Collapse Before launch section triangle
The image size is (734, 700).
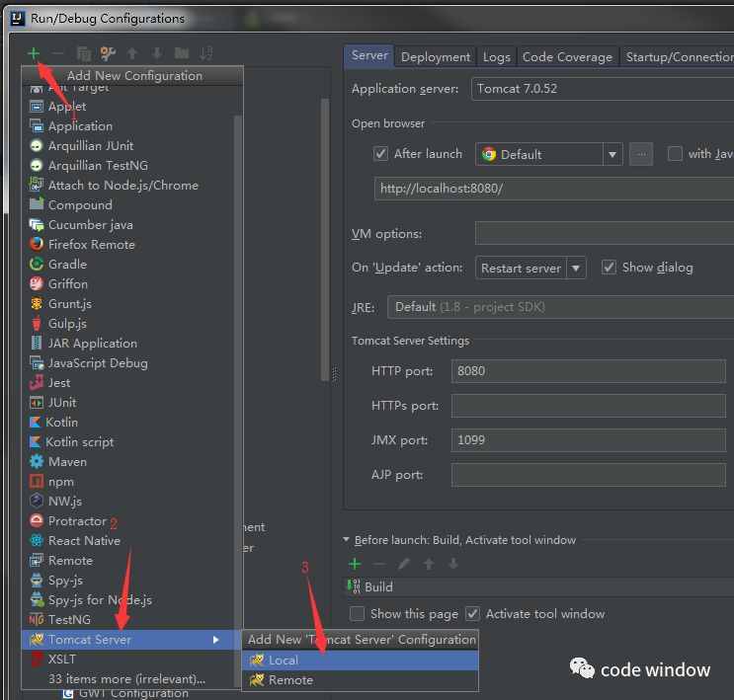tap(347, 540)
